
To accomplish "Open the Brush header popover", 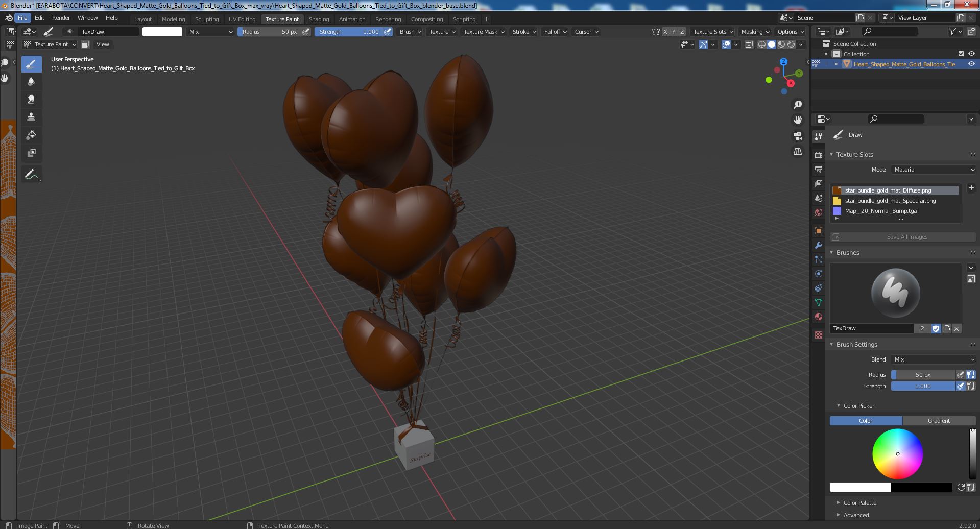I will [x=410, y=32].
